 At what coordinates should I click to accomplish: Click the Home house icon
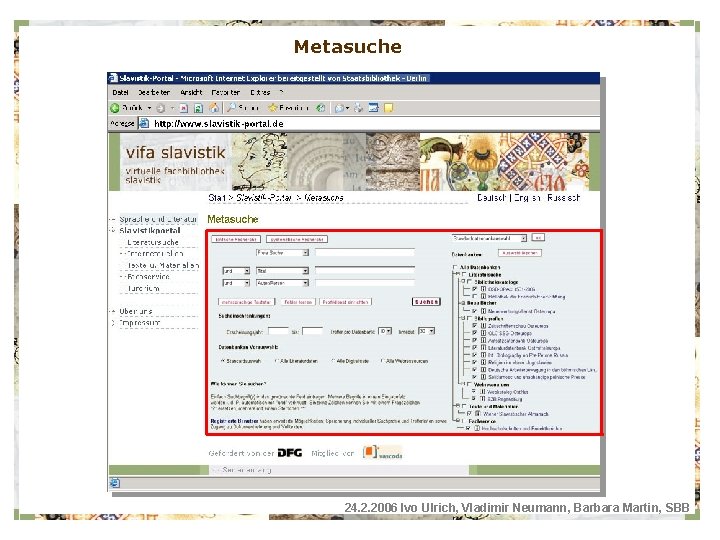[x=214, y=108]
